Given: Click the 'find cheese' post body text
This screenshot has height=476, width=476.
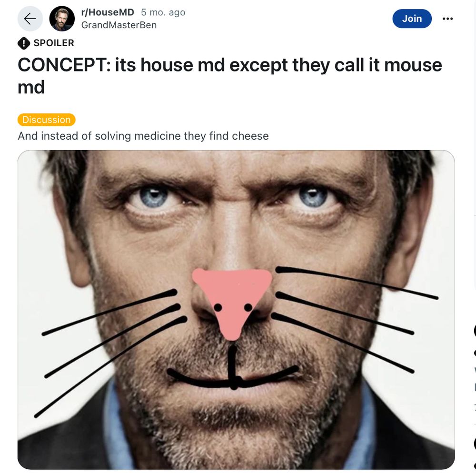Looking at the screenshot, I should click(239, 136).
